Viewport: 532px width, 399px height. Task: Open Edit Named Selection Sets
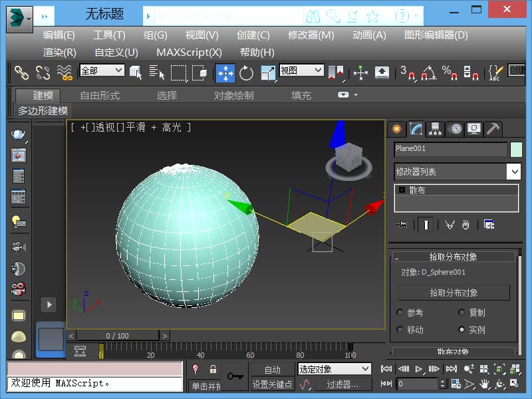click(495, 72)
